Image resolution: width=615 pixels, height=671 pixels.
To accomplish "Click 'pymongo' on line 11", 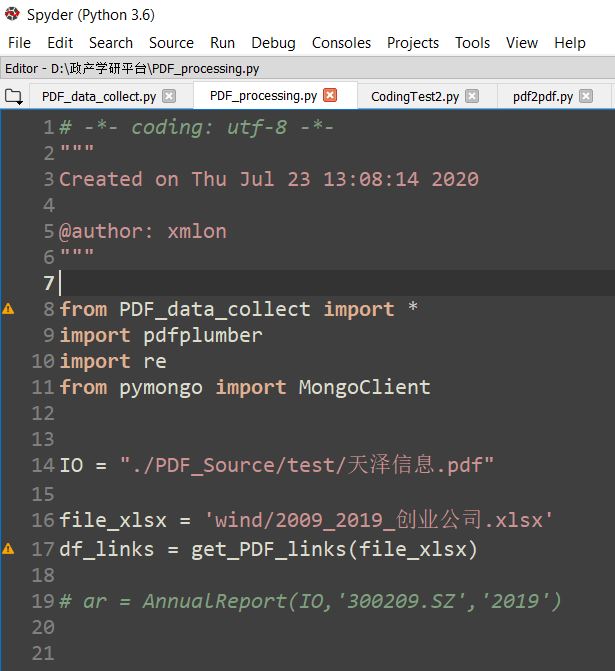I will [x=161, y=388].
